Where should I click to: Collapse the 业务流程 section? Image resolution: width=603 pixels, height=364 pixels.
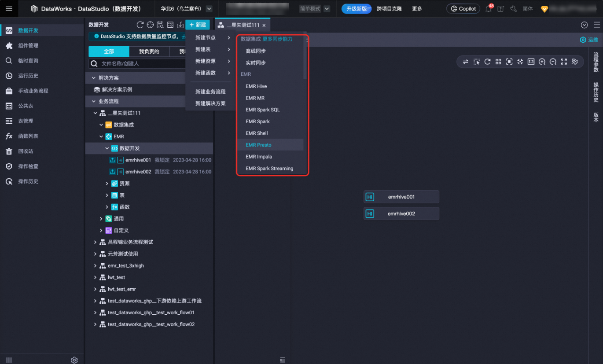93,101
